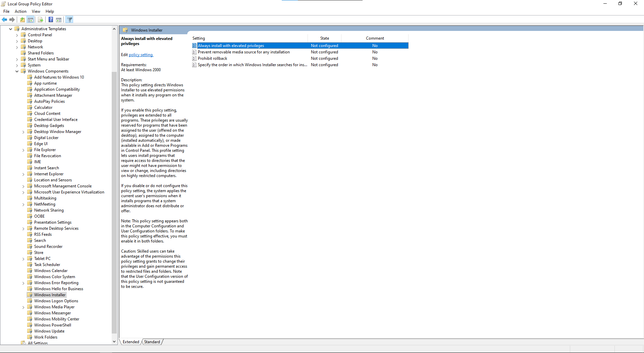Collapse the Windows Components node
Viewport: 644px width, 353px height.
(x=17, y=71)
